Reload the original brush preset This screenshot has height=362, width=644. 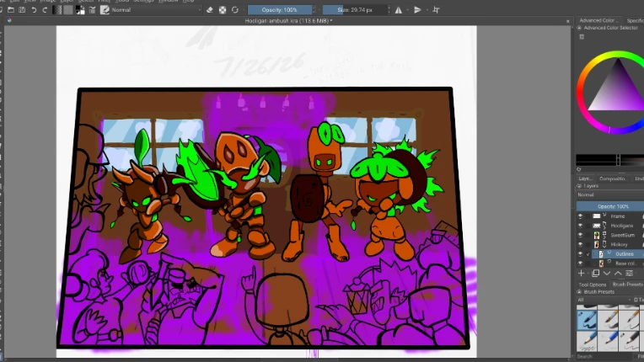(235, 10)
